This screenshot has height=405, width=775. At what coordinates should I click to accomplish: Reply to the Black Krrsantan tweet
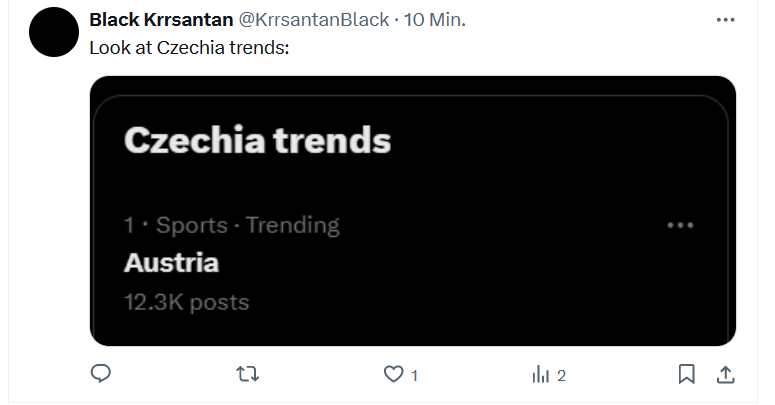click(100, 375)
